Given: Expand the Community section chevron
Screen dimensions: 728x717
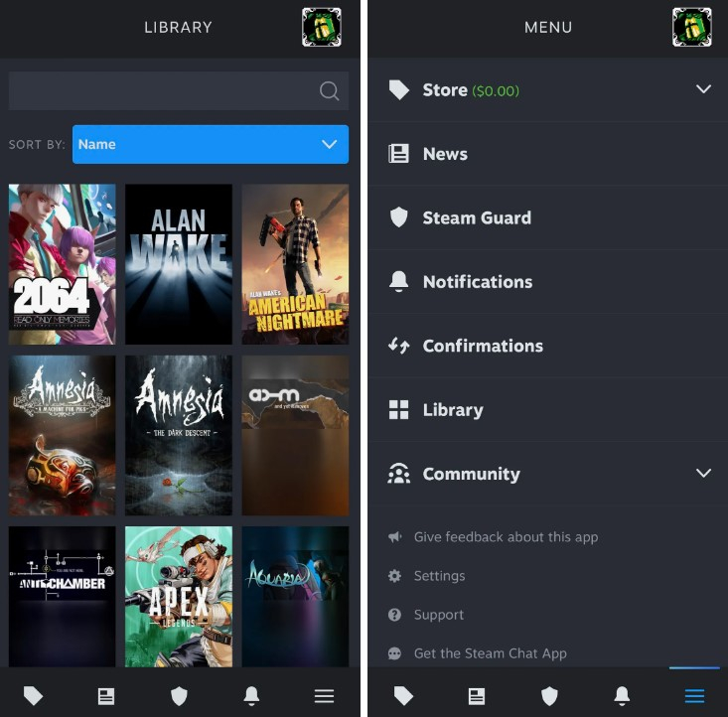Looking at the screenshot, I should coord(703,473).
